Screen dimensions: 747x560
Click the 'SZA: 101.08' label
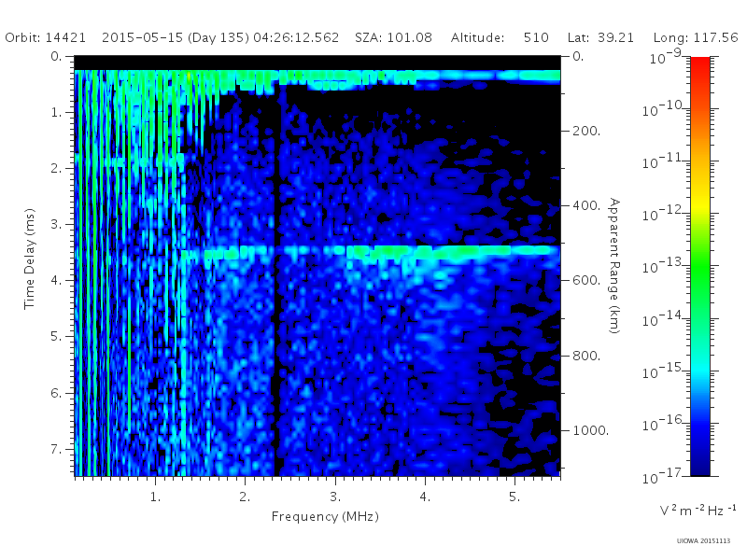[393, 37]
